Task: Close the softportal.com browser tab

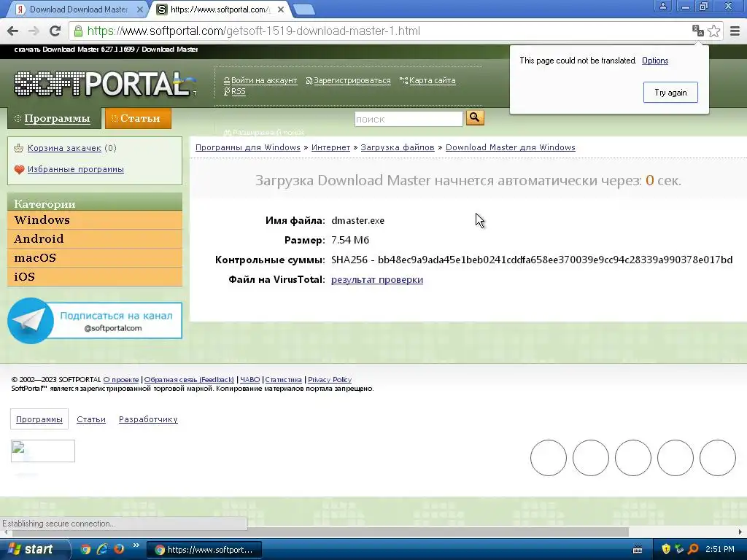Action: [281, 9]
